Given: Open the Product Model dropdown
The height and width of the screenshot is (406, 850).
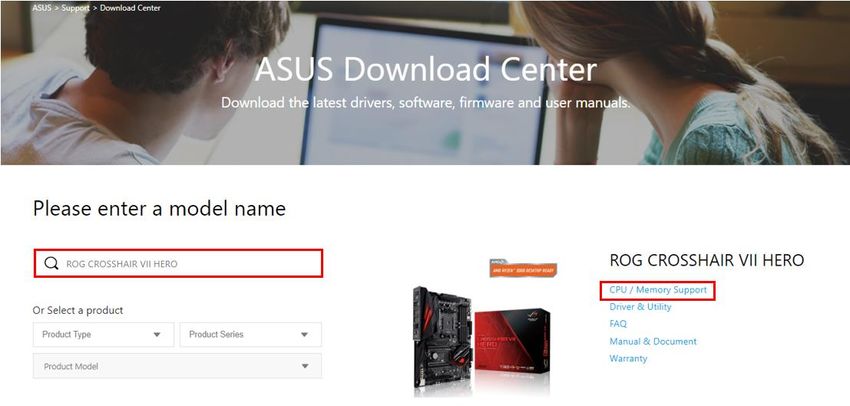Looking at the screenshot, I should (177, 366).
